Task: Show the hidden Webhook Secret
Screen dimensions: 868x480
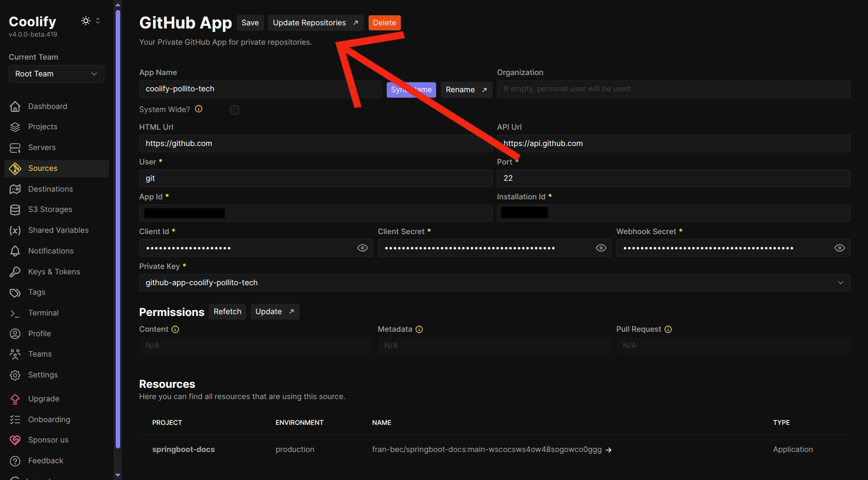Action: (840, 248)
